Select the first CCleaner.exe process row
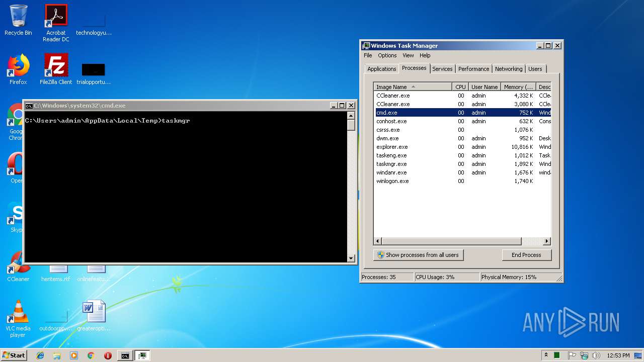Image resolution: width=644 pixels, height=362 pixels. pyautogui.click(x=463, y=96)
